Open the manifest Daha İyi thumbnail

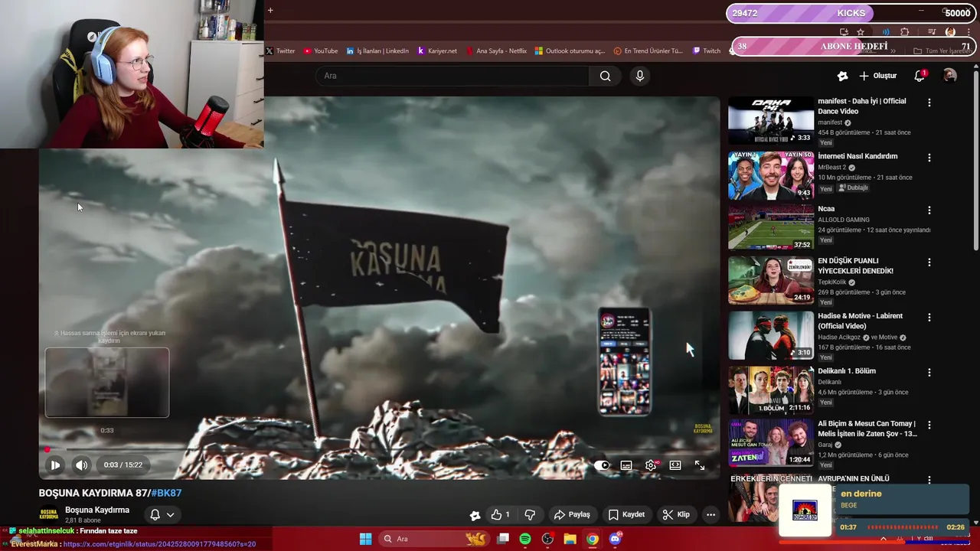(x=771, y=120)
